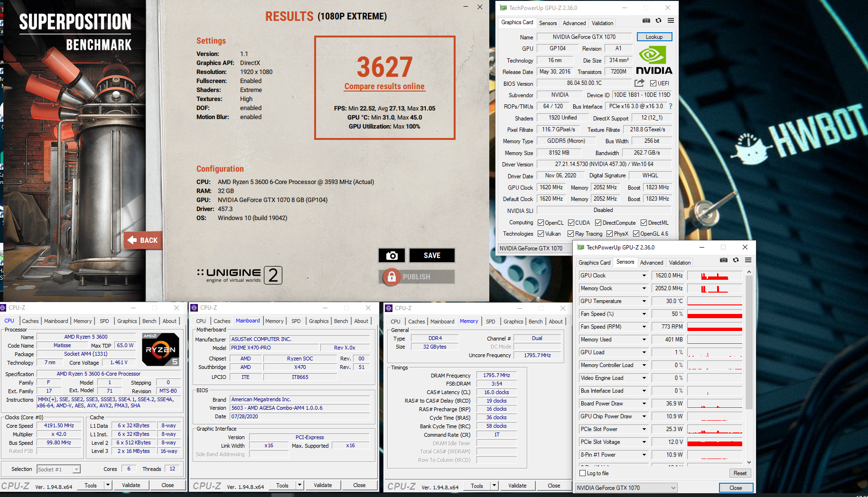Toggle the OpenCL checkbox
Viewport: 868px width, 497px height.
point(541,223)
